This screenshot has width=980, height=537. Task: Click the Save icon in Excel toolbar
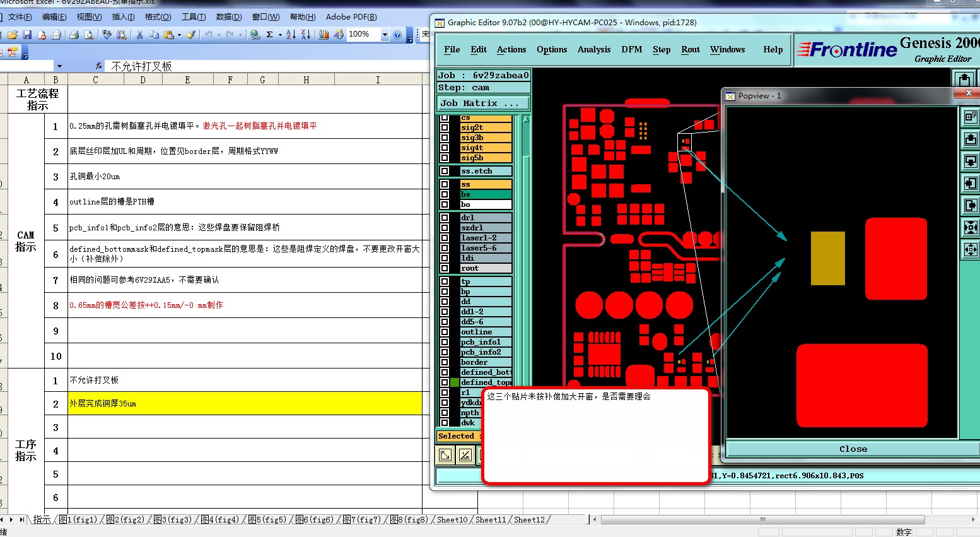pyautogui.click(x=27, y=35)
